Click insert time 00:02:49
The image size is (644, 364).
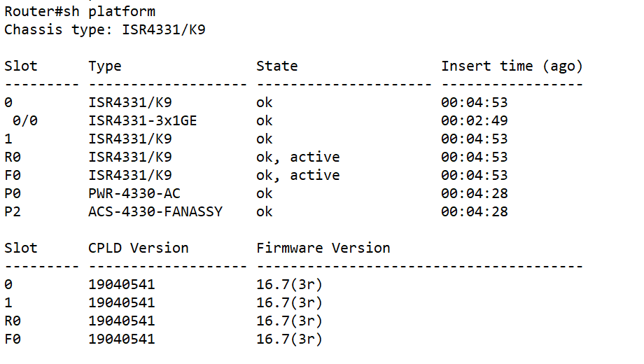475,121
